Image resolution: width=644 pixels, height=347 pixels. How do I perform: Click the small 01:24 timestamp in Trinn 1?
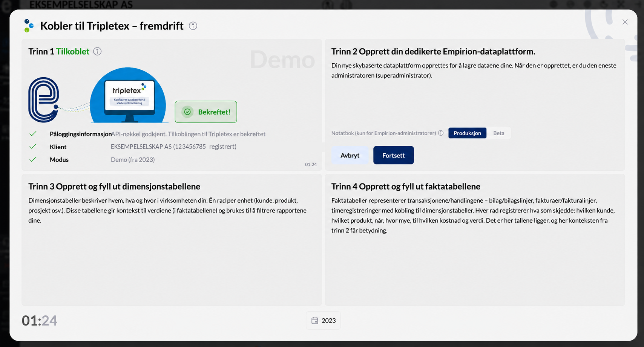pyautogui.click(x=311, y=165)
